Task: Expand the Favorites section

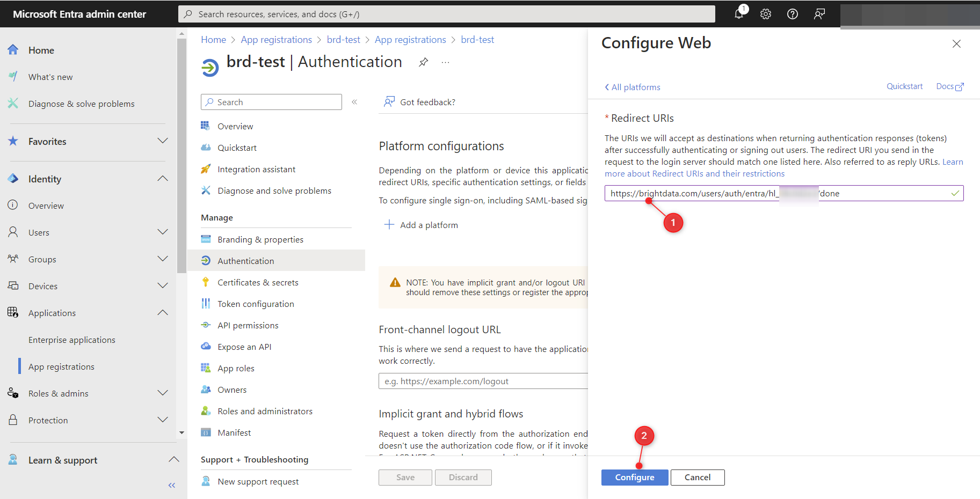Action: (x=163, y=141)
